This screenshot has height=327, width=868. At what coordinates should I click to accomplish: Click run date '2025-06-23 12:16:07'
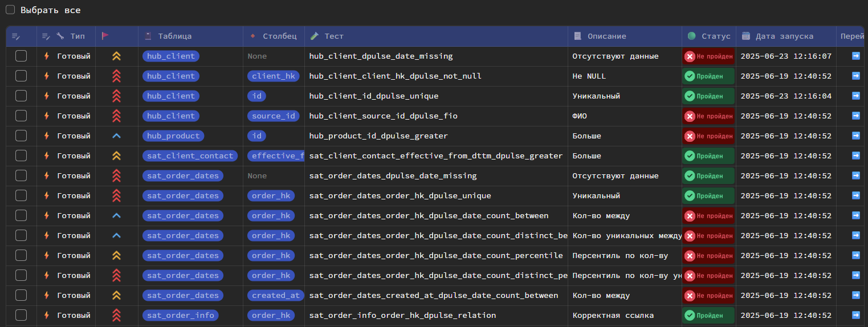(x=786, y=56)
